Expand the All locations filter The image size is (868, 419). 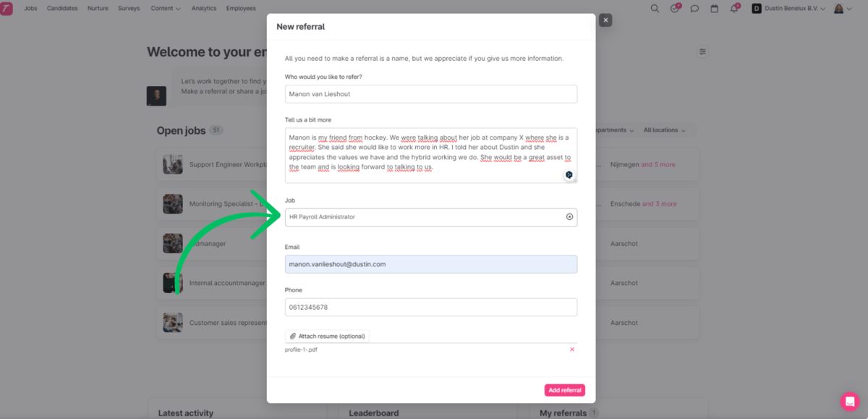(x=664, y=130)
